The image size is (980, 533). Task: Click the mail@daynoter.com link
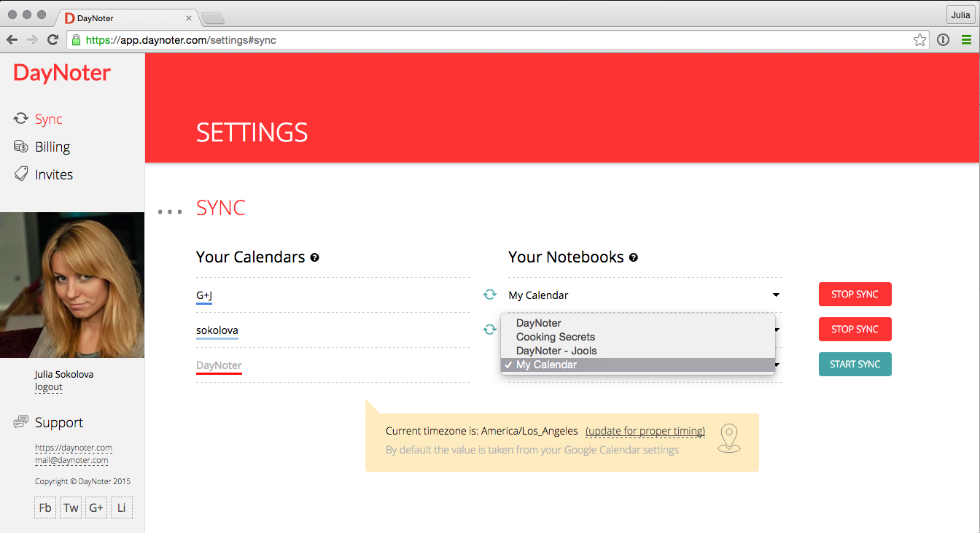click(71, 460)
